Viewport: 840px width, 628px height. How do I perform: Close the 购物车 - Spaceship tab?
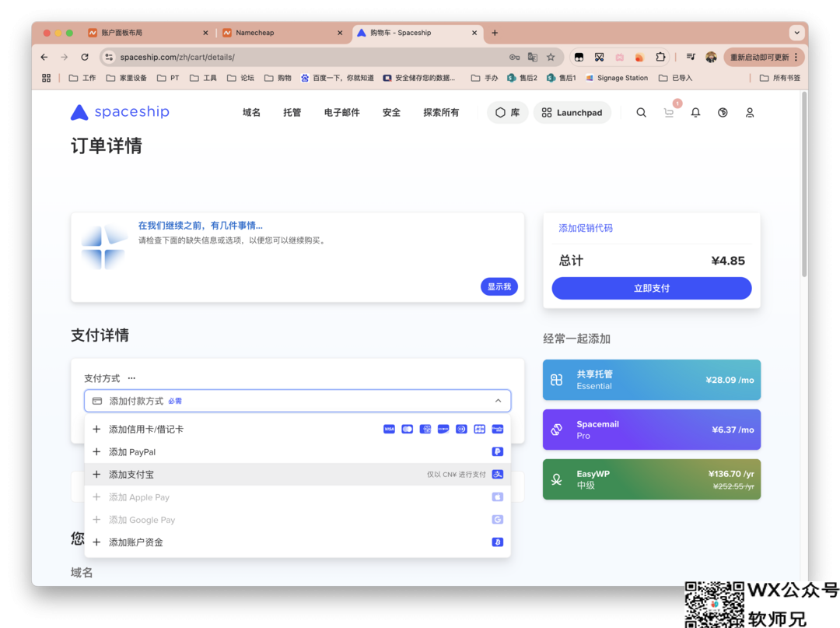[x=474, y=33]
